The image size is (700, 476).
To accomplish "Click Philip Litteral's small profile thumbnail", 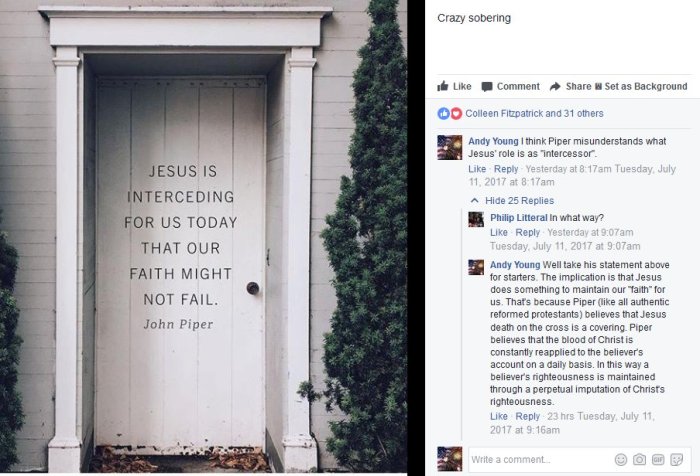I will pos(476,219).
